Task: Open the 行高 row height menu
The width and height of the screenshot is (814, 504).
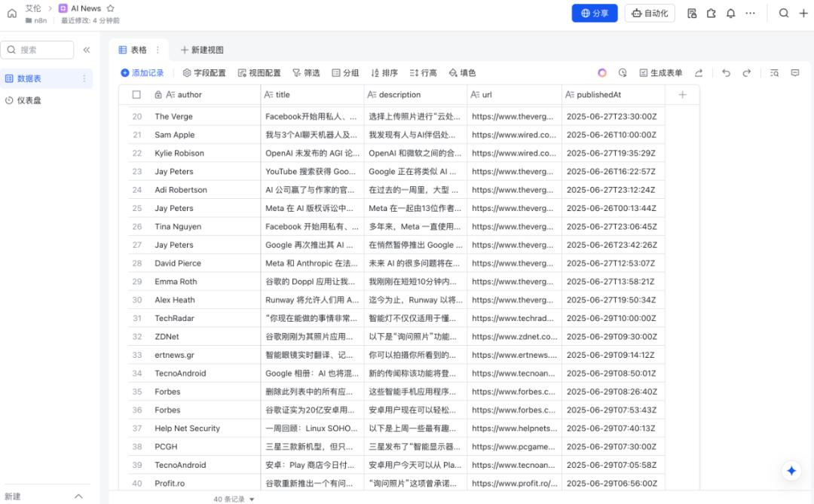Action: (423, 72)
